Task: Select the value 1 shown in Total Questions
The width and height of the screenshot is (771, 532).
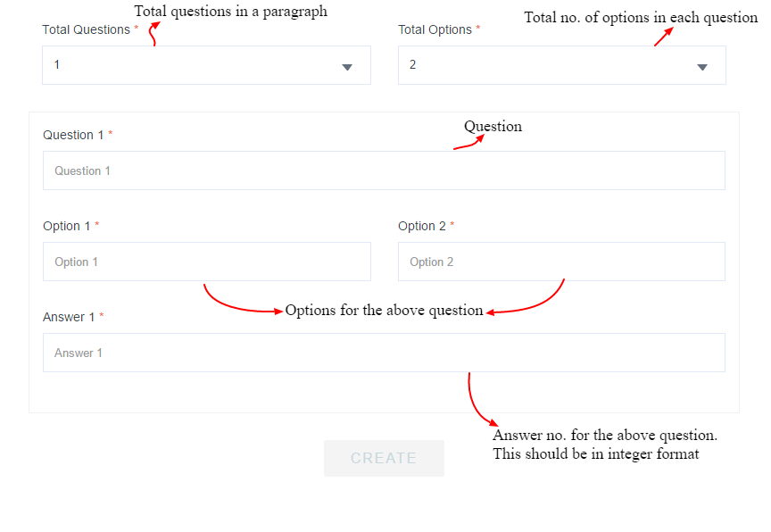Action: coord(58,65)
